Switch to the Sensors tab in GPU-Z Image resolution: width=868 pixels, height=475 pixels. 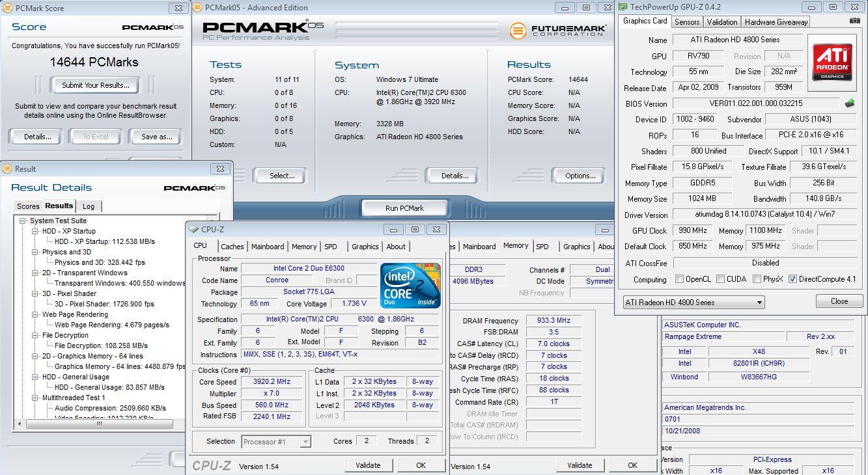[x=687, y=21]
